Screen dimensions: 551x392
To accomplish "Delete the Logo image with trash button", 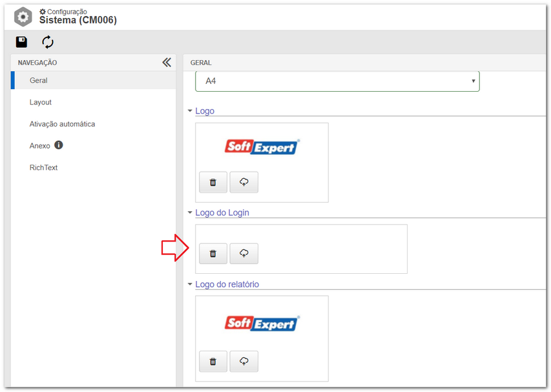I will click(213, 182).
